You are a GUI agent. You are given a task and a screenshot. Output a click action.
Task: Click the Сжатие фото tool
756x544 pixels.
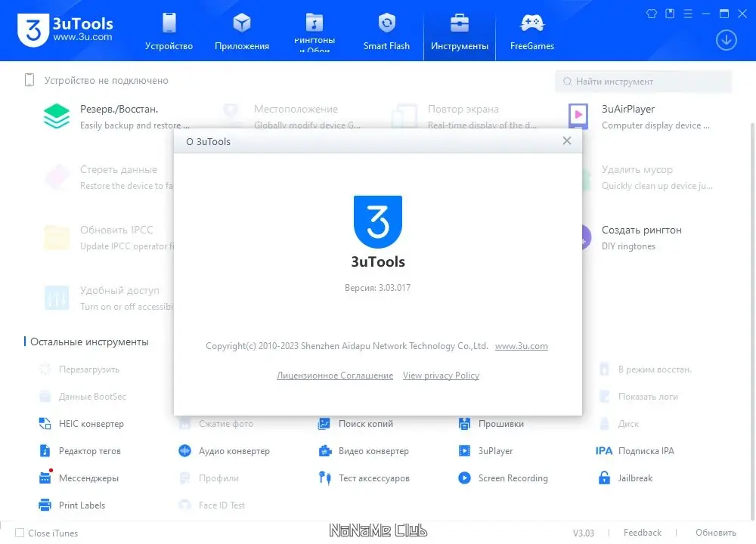point(216,424)
